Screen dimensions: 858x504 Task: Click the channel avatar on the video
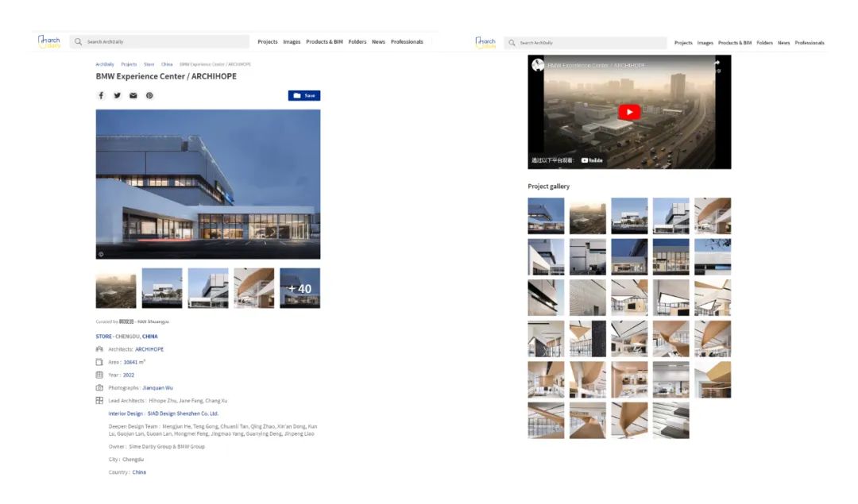pyautogui.click(x=538, y=65)
